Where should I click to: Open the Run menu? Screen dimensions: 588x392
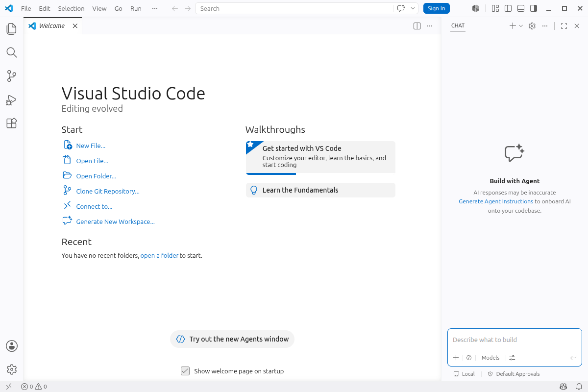coord(136,8)
